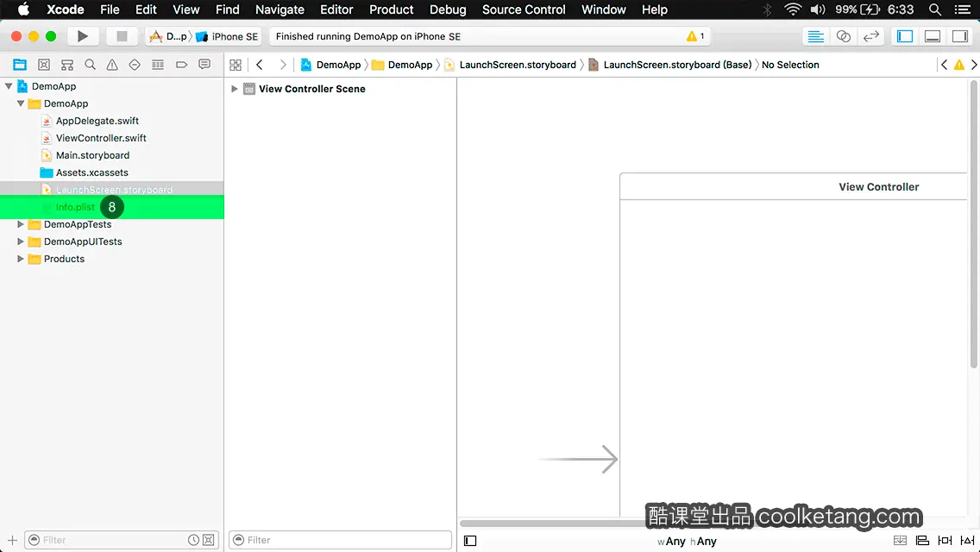Expand the DemoAppTests folder
Viewport: 980px width, 552px height.
click(x=21, y=223)
